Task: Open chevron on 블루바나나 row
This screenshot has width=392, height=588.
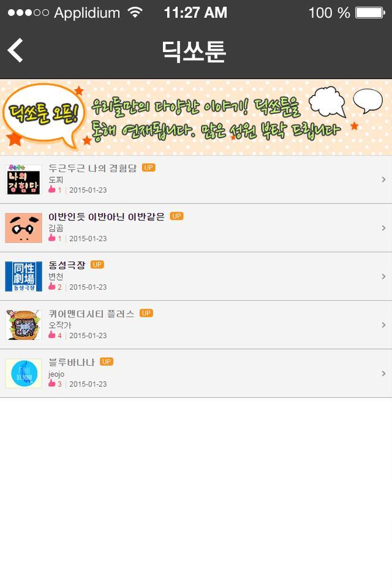Action: tap(383, 374)
